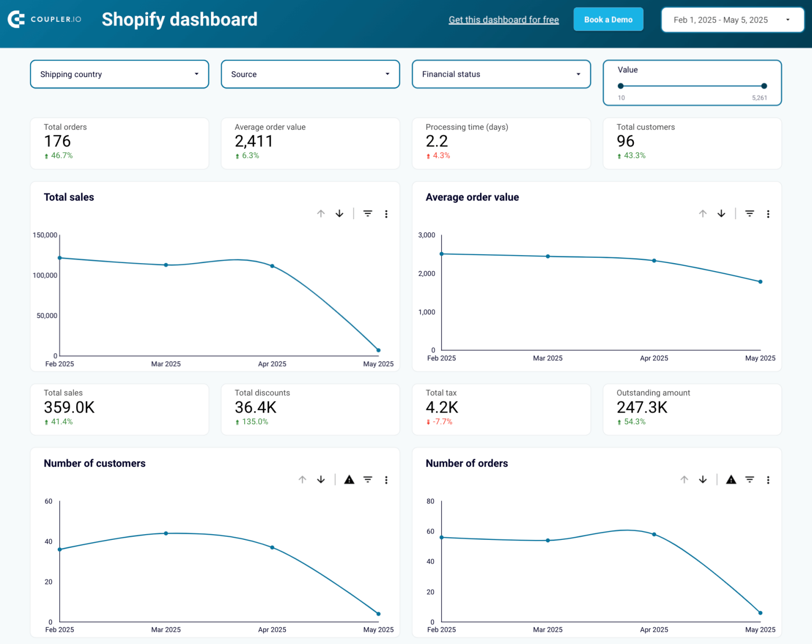Open the three-dot menu on Total sales chart
The height and width of the screenshot is (644, 812).
(386, 213)
